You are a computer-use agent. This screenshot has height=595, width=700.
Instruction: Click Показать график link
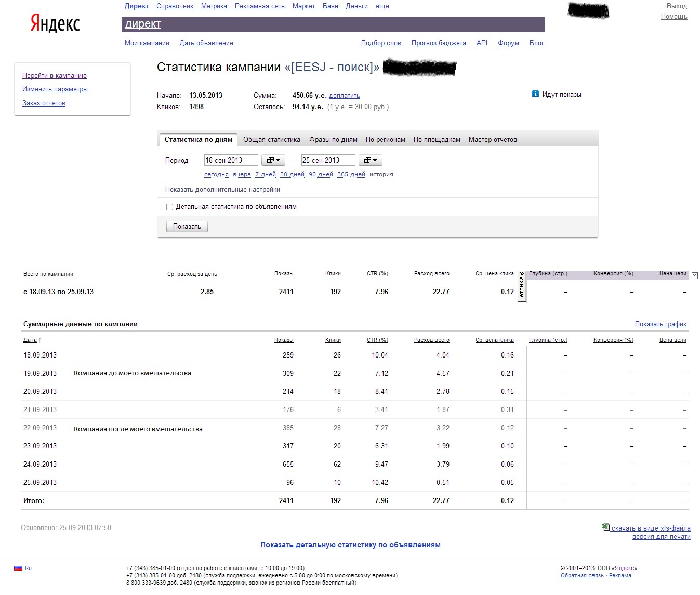(x=661, y=324)
